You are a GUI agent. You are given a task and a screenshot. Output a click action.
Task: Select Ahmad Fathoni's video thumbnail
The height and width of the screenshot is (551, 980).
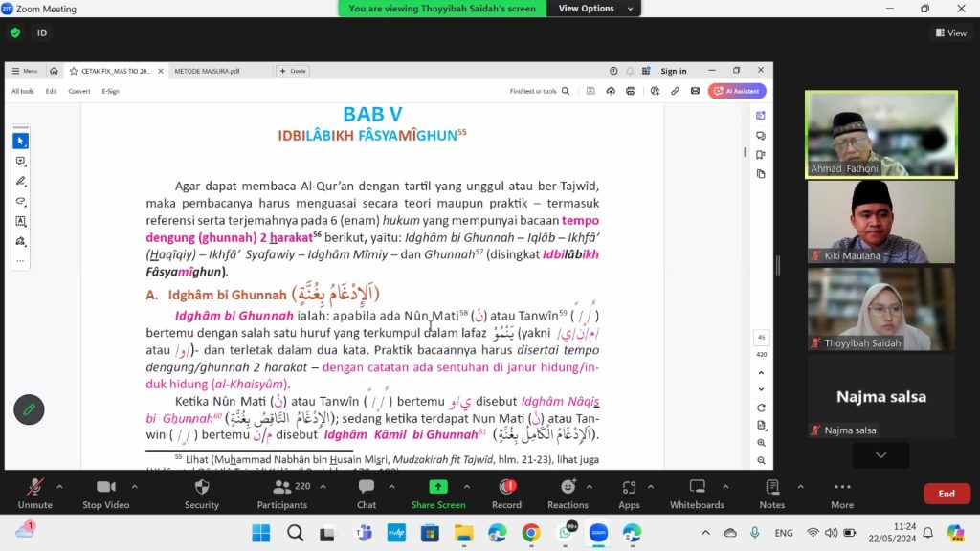click(x=881, y=134)
